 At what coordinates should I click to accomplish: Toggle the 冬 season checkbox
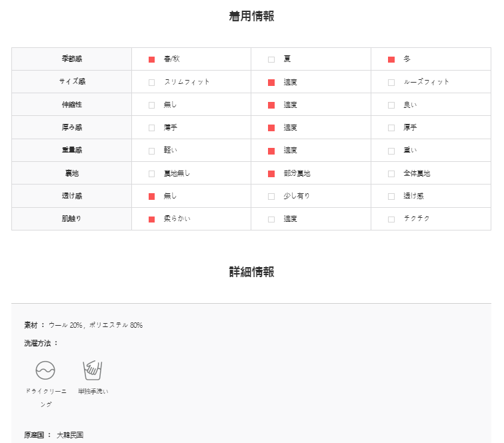point(391,59)
